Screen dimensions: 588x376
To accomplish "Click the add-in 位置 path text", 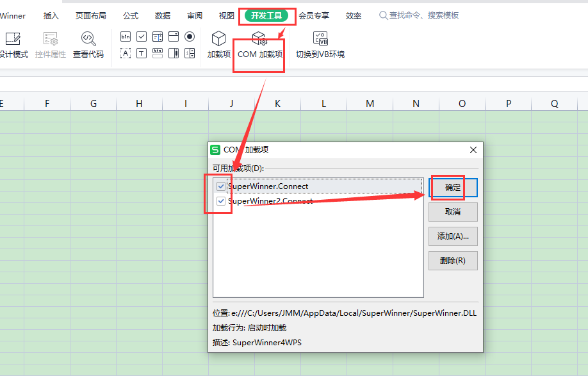I will click(x=345, y=313).
